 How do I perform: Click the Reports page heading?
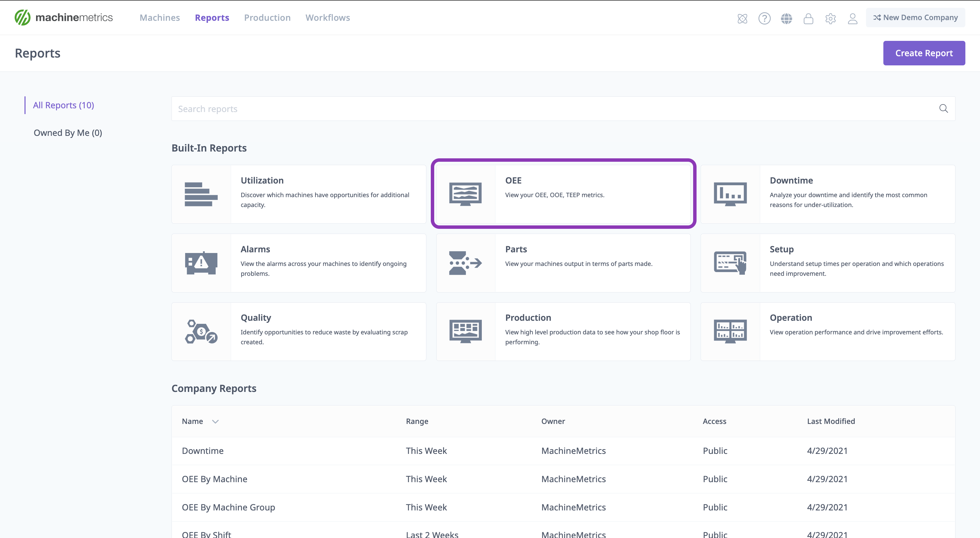(37, 53)
